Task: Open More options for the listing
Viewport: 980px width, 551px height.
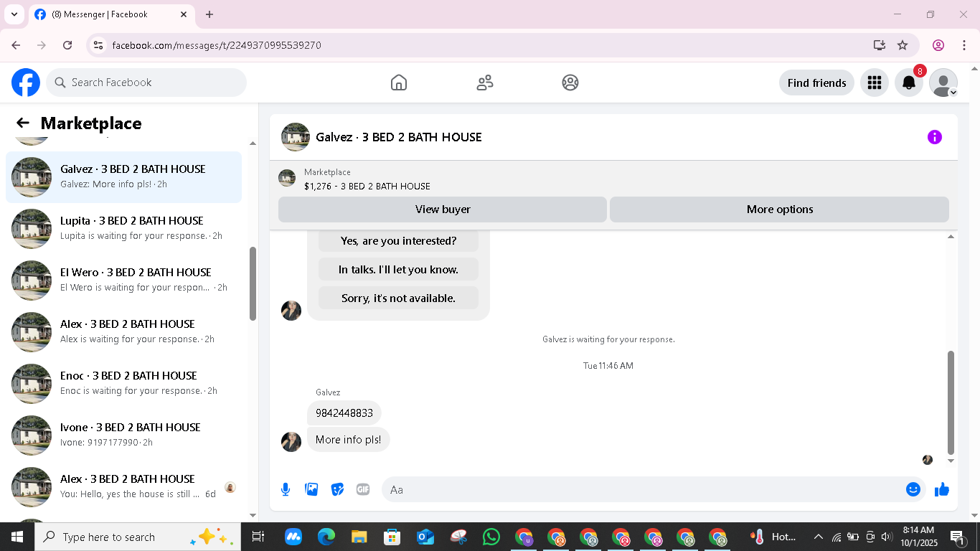Action: 779,209
